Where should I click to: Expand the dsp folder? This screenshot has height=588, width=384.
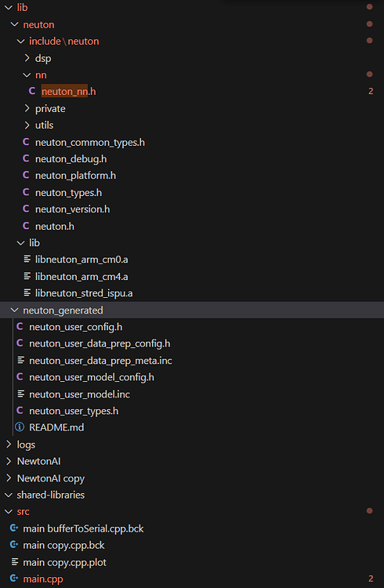click(27, 58)
